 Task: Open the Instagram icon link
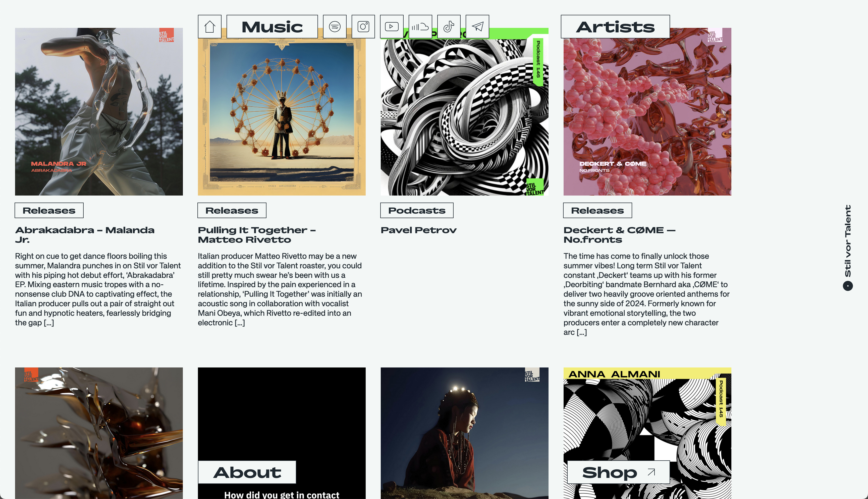[363, 27]
